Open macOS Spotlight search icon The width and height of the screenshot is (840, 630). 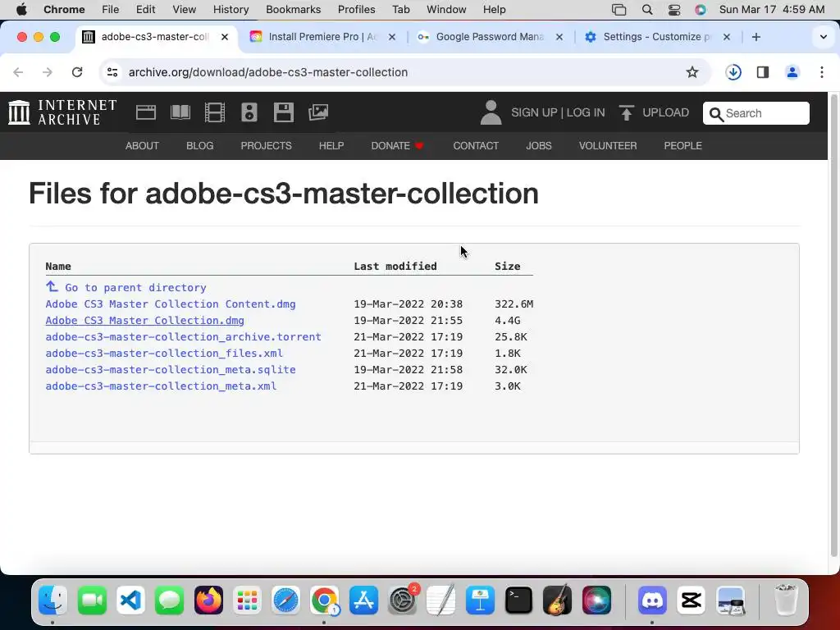coord(647,10)
